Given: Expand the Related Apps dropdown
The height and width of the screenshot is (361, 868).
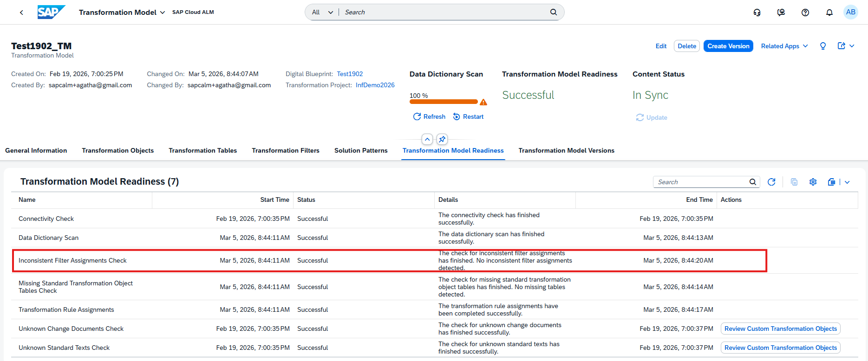Looking at the screenshot, I should click(784, 46).
